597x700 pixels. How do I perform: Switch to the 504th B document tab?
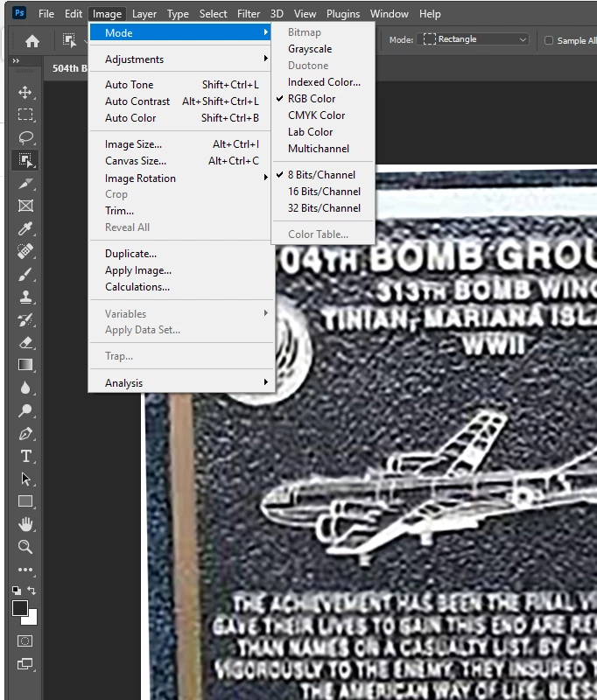click(68, 68)
